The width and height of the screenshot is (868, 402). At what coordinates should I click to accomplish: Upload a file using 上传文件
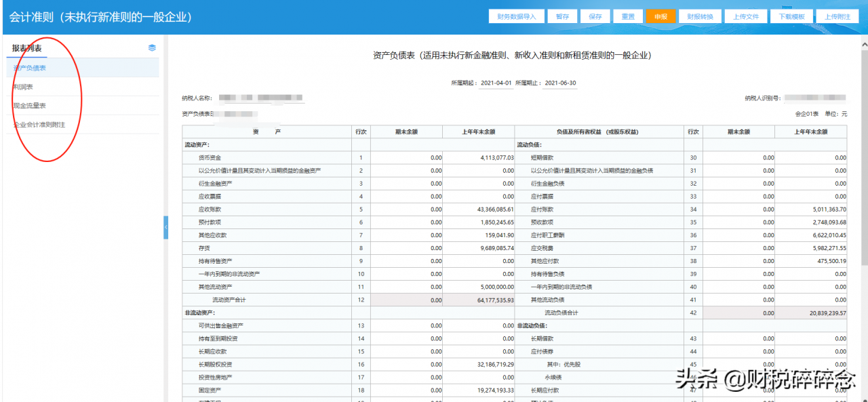pyautogui.click(x=746, y=16)
